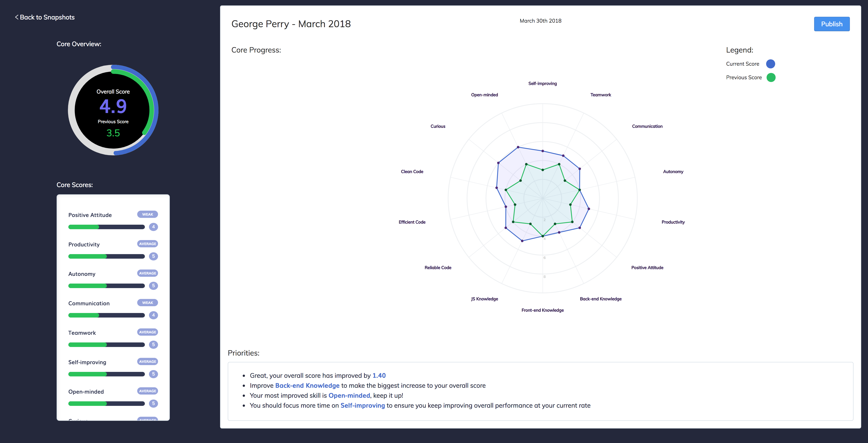Image resolution: width=868 pixels, height=443 pixels.
Task: Click the Productivity progress bar
Action: (106, 257)
